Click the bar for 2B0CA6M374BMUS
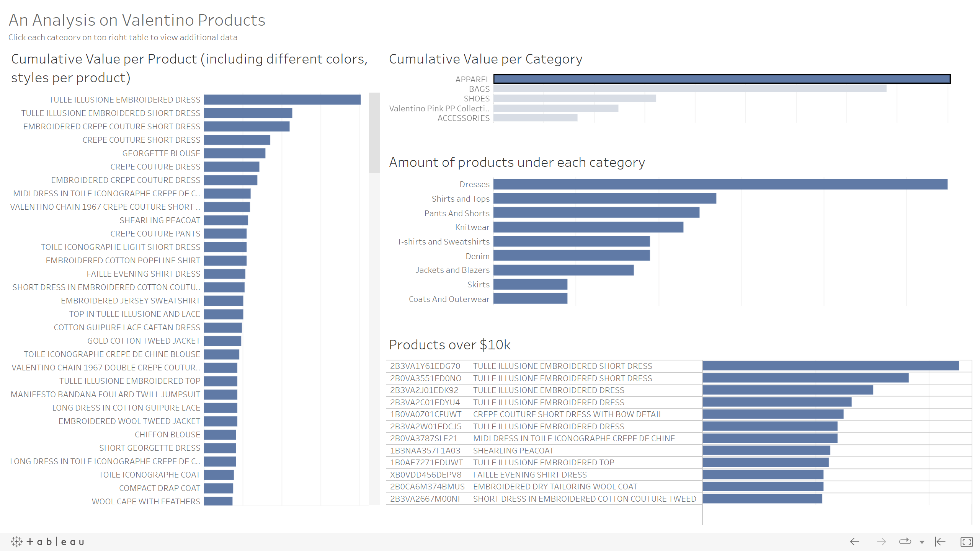The width and height of the screenshot is (980, 551). pyautogui.click(x=763, y=486)
